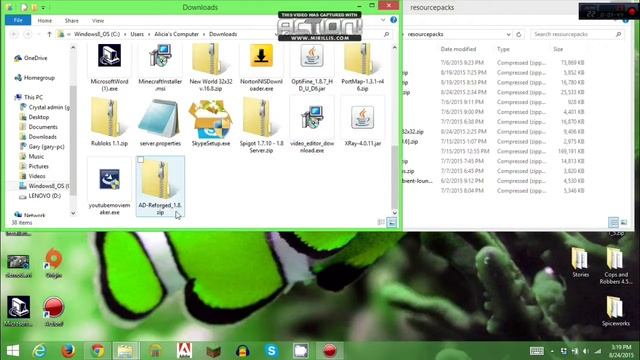This screenshot has width=640, height=360.
Task: Sort by Date modified column in resourcepacks
Action: pyautogui.click(x=458, y=49)
